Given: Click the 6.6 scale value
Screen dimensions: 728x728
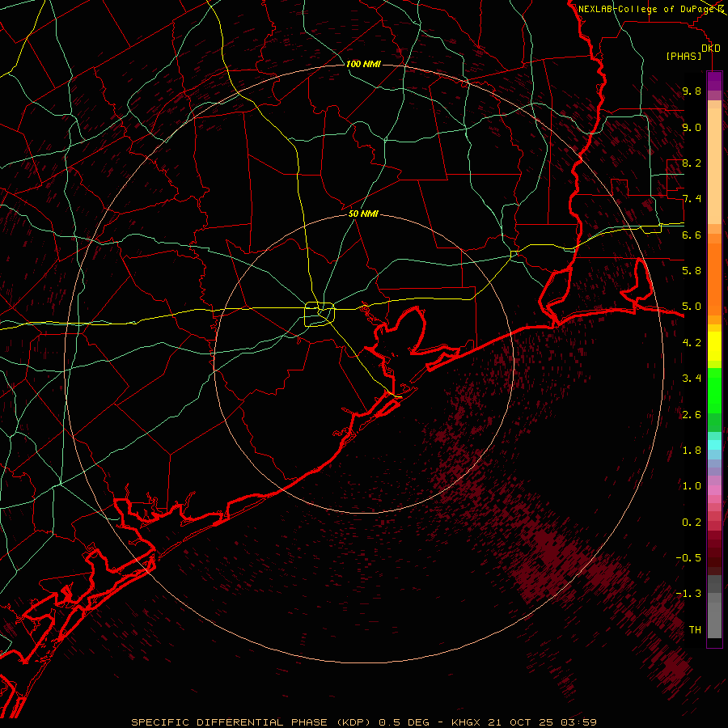Looking at the screenshot, I should [x=692, y=235].
